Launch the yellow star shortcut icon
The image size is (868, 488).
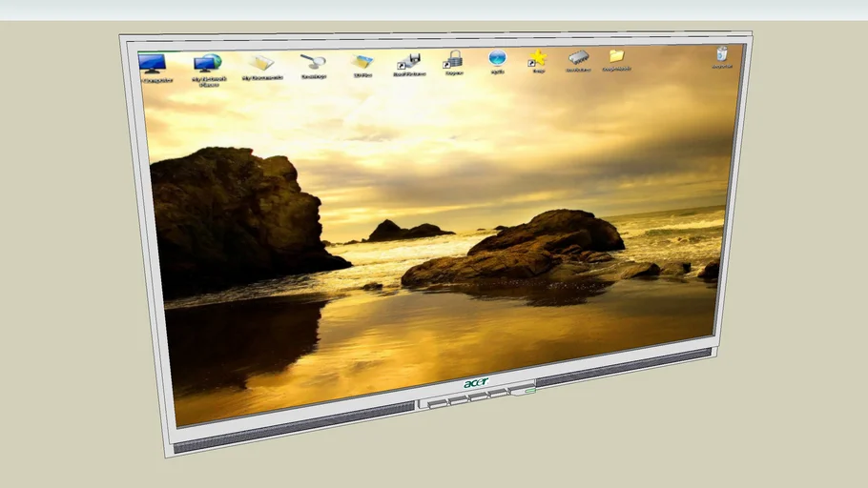click(x=538, y=58)
